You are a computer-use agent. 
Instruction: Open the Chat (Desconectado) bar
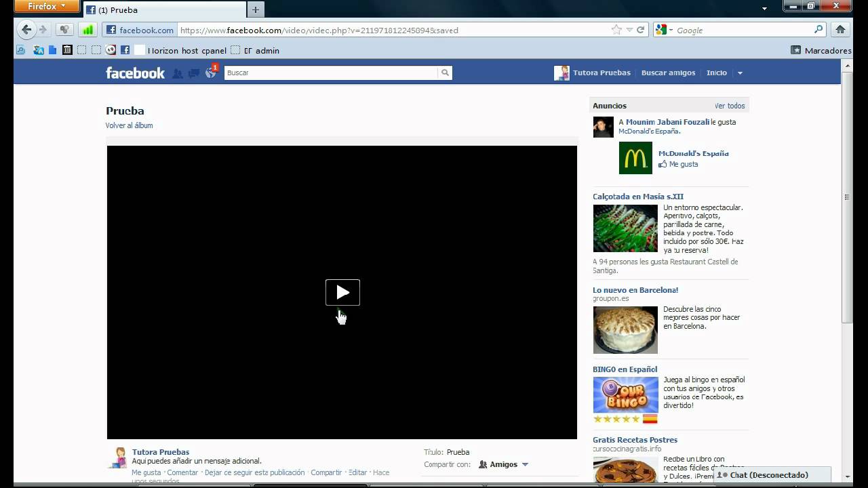coord(773,475)
